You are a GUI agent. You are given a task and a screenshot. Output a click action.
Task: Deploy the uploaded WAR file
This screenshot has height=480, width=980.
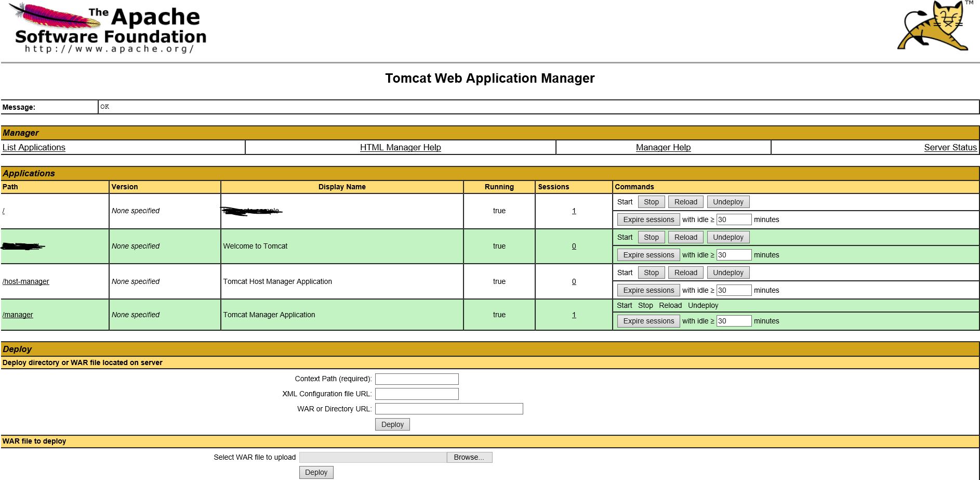point(316,472)
